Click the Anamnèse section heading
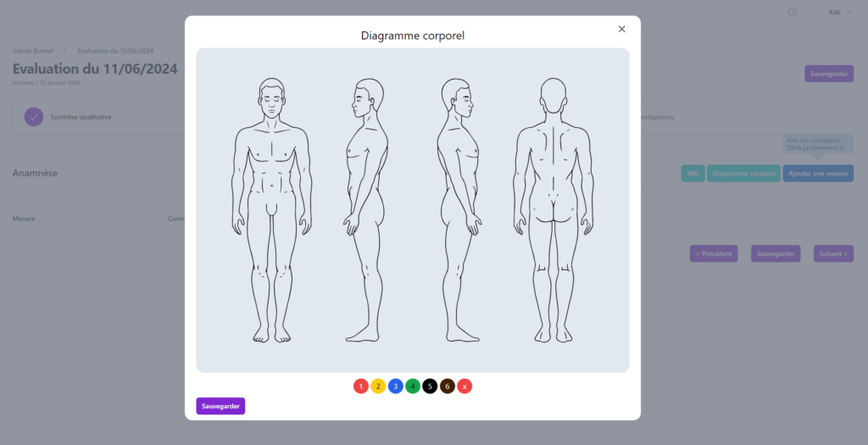868x445 pixels. coord(35,173)
